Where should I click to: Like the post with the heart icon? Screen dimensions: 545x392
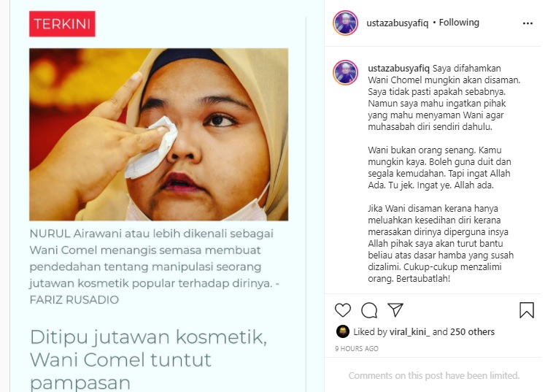point(343,310)
